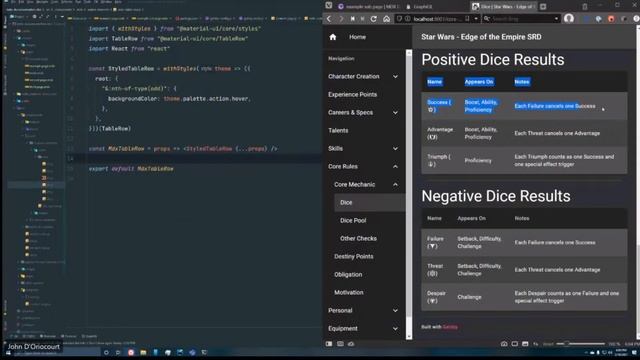Open the search field dropdown arrow
The width and height of the screenshot is (640, 360).
(x=556, y=19)
